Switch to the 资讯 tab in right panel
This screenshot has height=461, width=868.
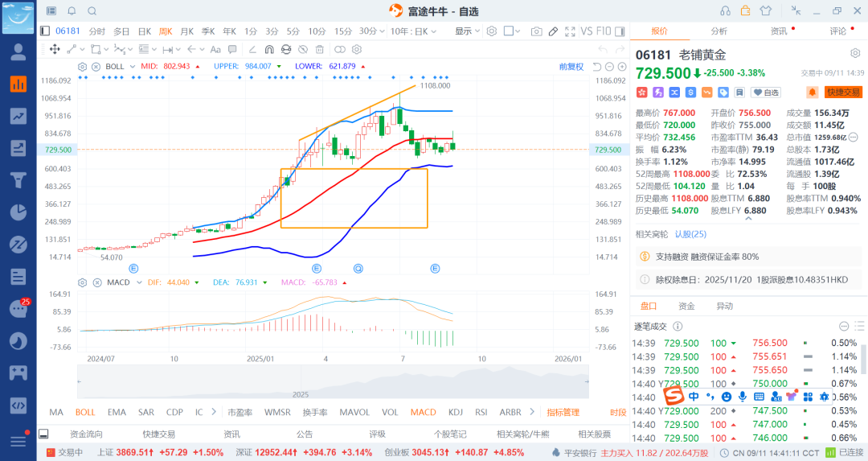point(779,31)
